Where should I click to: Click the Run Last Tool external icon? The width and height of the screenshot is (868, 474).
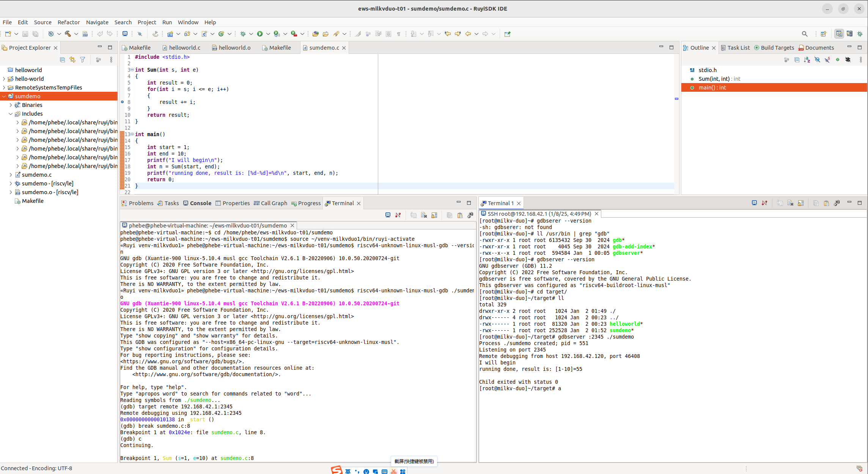point(294,34)
